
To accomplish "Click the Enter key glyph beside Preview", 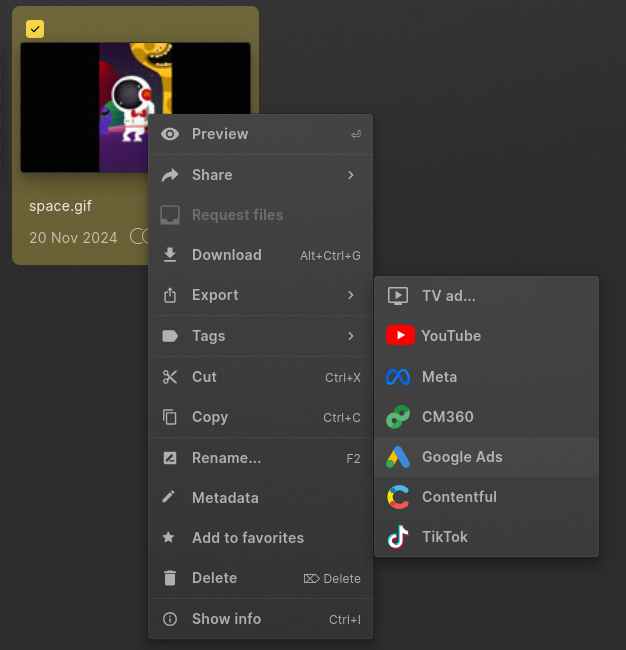I will click(x=356, y=134).
